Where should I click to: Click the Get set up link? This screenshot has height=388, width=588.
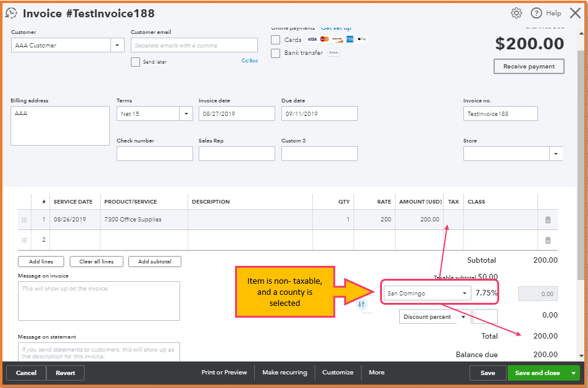(x=336, y=28)
